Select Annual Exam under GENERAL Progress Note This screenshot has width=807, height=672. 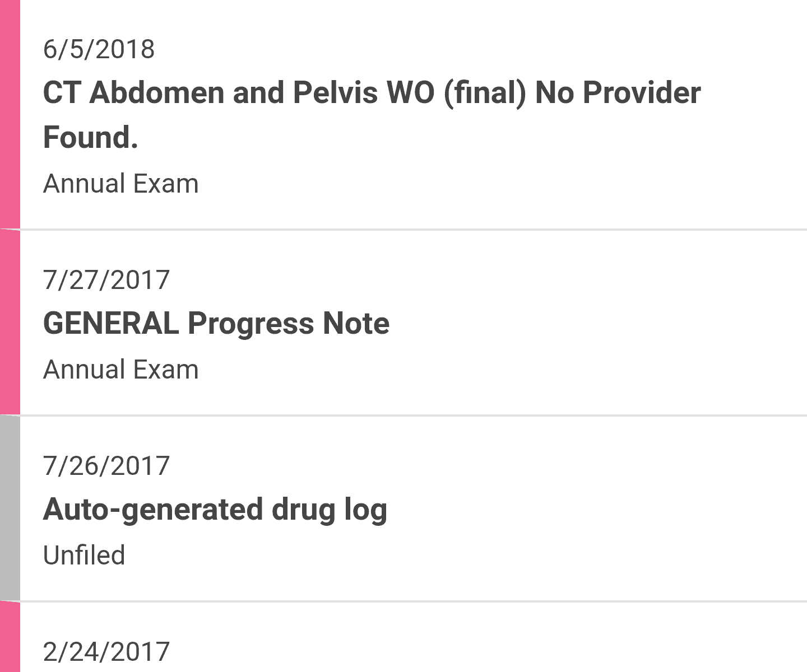point(120,370)
